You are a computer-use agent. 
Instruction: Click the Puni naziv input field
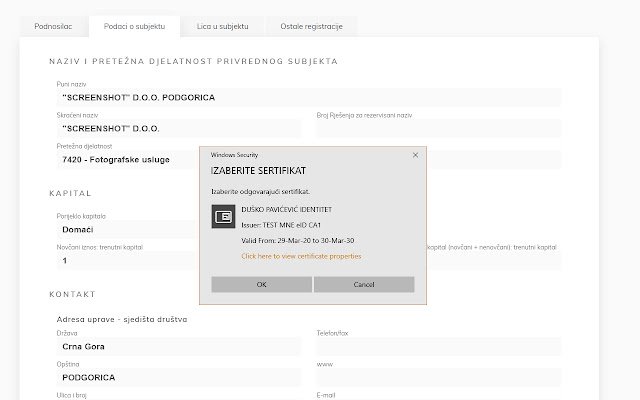309,98
